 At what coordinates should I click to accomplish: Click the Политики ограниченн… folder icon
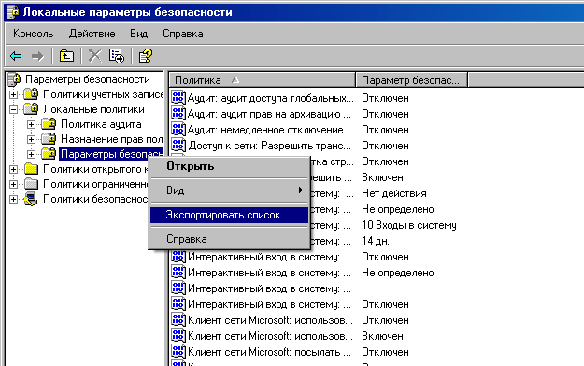[x=31, y=184]
